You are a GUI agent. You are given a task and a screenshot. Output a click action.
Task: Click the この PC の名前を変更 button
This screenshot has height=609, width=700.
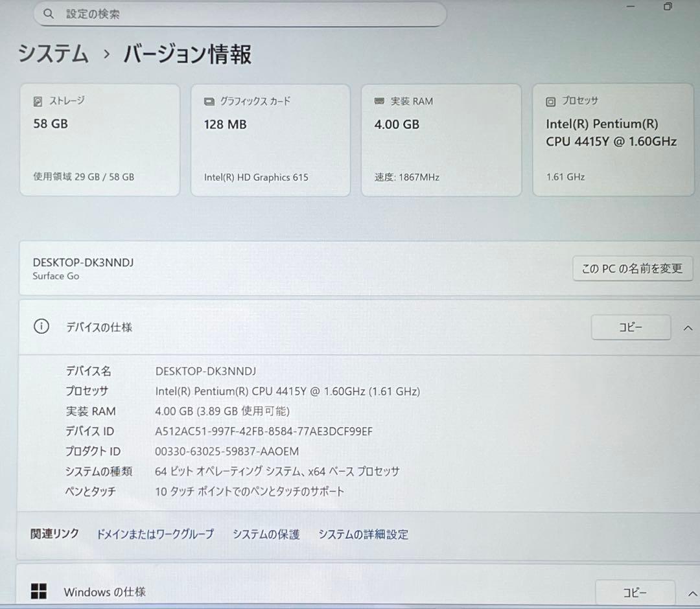pos(633,268)
